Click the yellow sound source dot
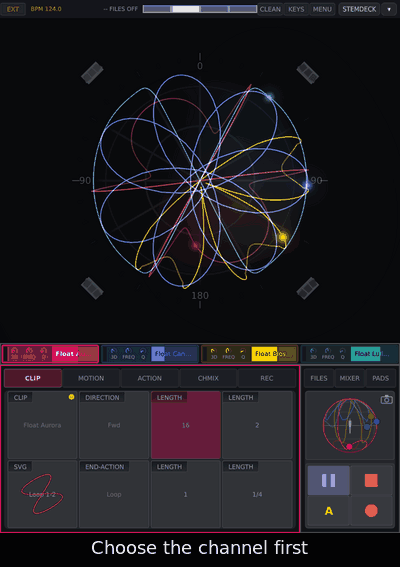The height and width of the screenshot is (567, 400). (x=283, y=237)
